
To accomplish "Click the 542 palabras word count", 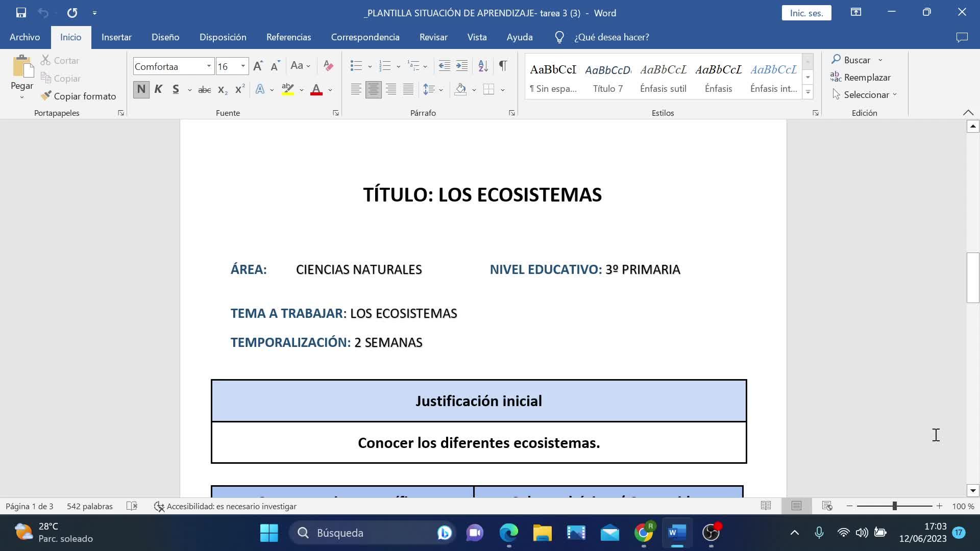I will click(90, 506).
